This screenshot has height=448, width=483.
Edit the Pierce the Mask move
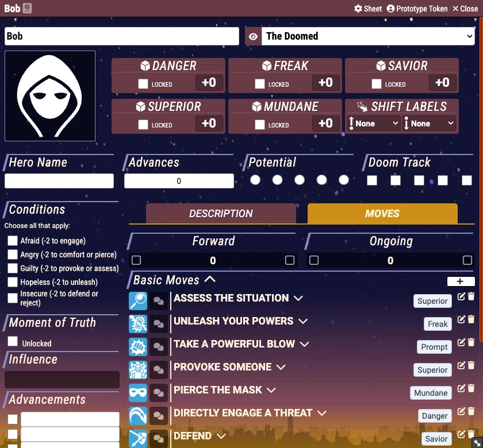[x=461, y=388]
